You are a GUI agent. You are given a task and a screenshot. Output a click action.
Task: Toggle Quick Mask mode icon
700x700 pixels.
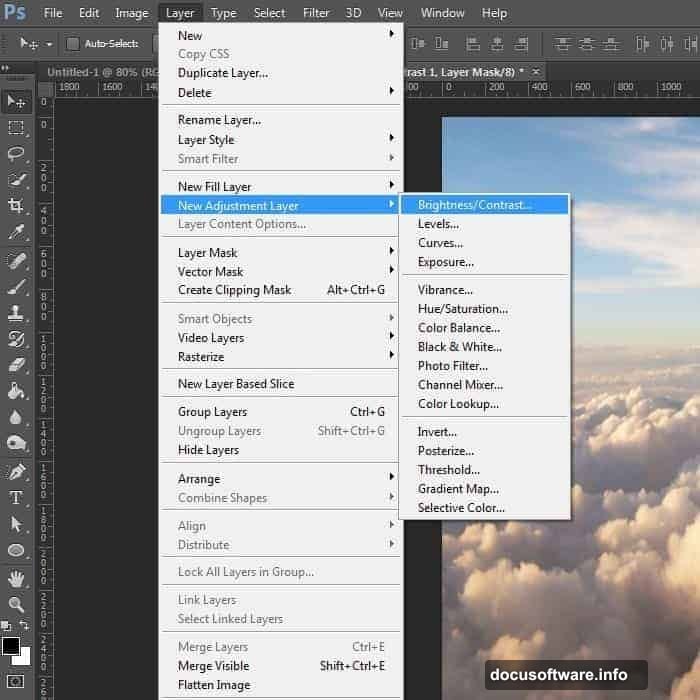pos(16,682)
